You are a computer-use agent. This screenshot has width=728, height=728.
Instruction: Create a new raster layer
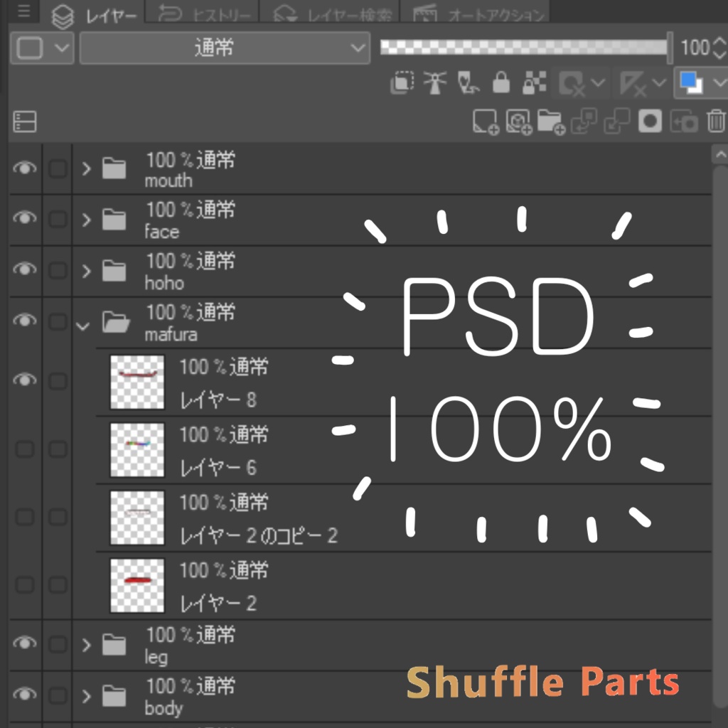(484, 121)
